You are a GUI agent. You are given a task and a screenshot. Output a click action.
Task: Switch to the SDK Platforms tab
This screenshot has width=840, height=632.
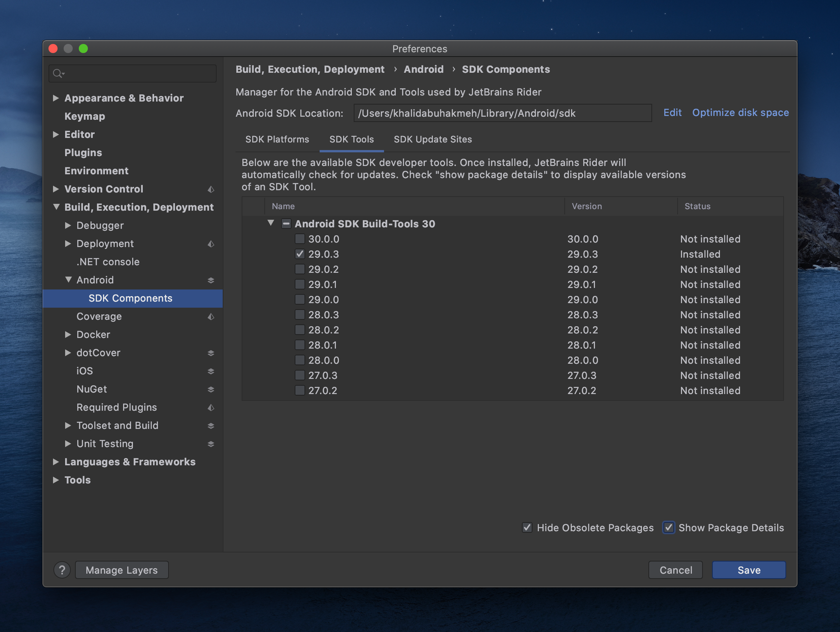(277, 139)
